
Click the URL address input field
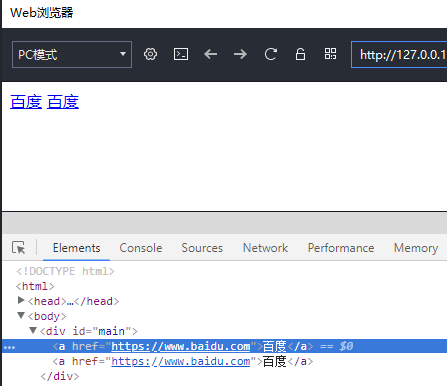tap(399, 54)
